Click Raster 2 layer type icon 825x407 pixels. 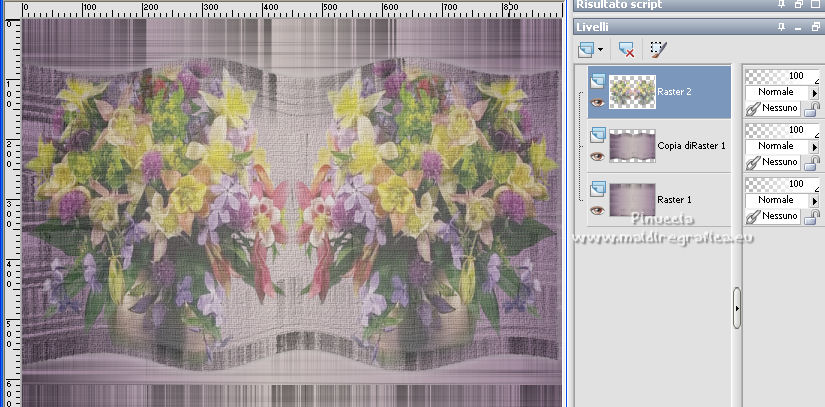click(x=598, y=82)
